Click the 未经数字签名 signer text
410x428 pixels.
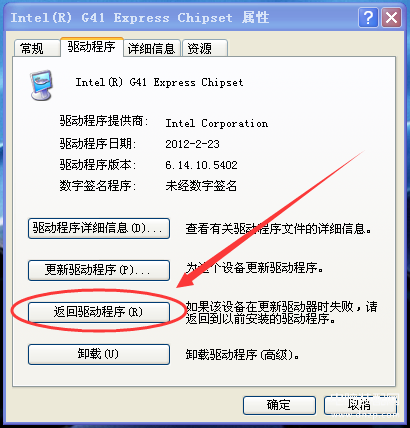(x=201, y=186)
